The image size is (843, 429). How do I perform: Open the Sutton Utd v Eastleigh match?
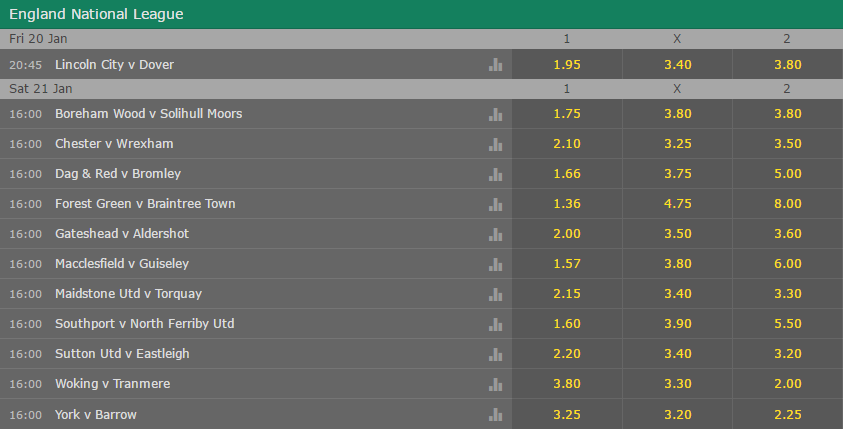click(x=122, y=354)
